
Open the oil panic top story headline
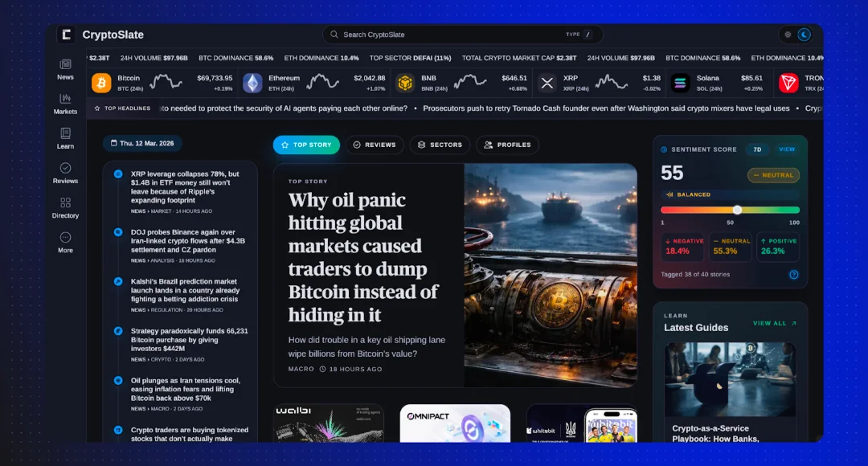coord(364,257)
